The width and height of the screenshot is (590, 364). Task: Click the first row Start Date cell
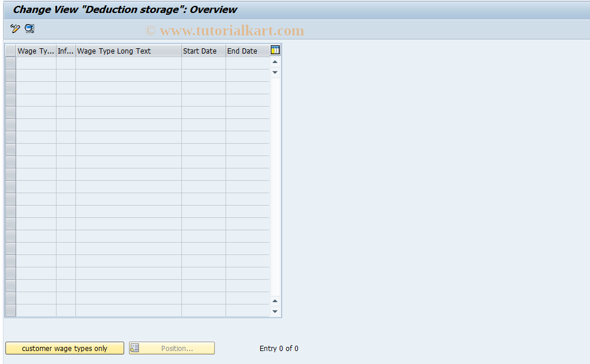coord(204,63)
